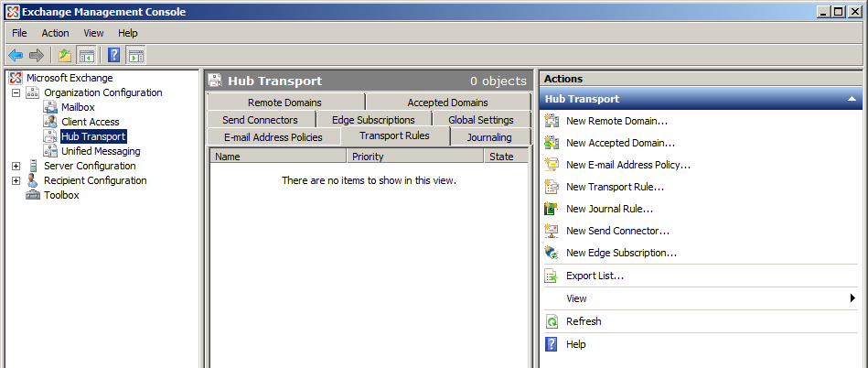Image resolution: width=868 pixels, height=368 pixels.
Task: Click the Recipient Configuration node icon
Action: tap(33, 180)
